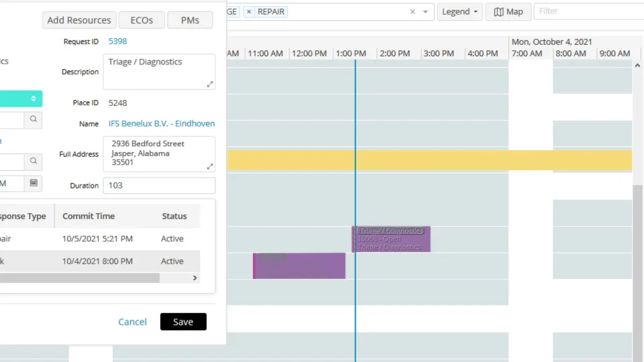Open Request ID 5398 link
Screen dimensions: 644x362
coord(118,42)
